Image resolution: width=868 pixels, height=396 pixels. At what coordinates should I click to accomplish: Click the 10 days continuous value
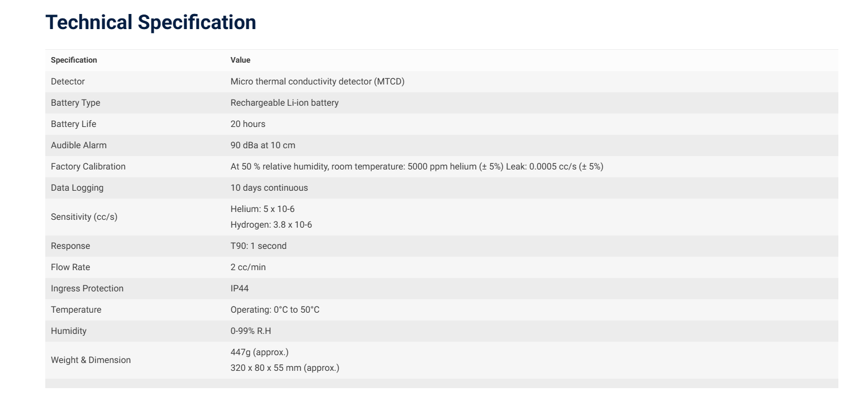click(x=269, y=188)
